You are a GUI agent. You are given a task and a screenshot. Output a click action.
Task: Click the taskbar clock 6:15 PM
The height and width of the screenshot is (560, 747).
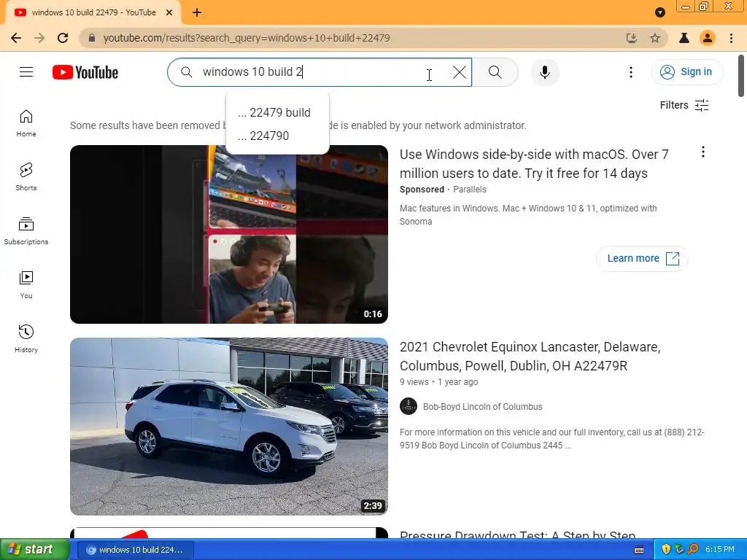(x=720, y=550)
